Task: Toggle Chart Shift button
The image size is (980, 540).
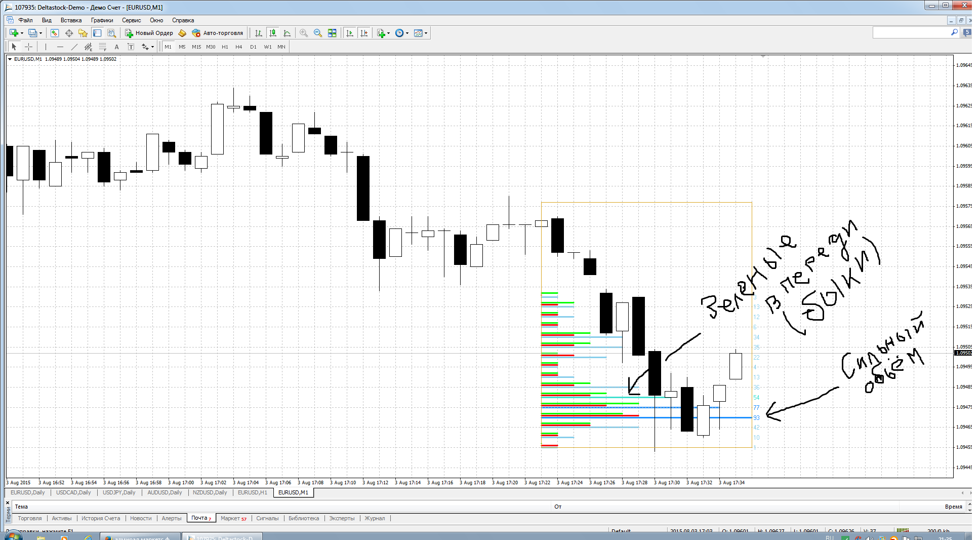Action: click(x=364, y=33)
